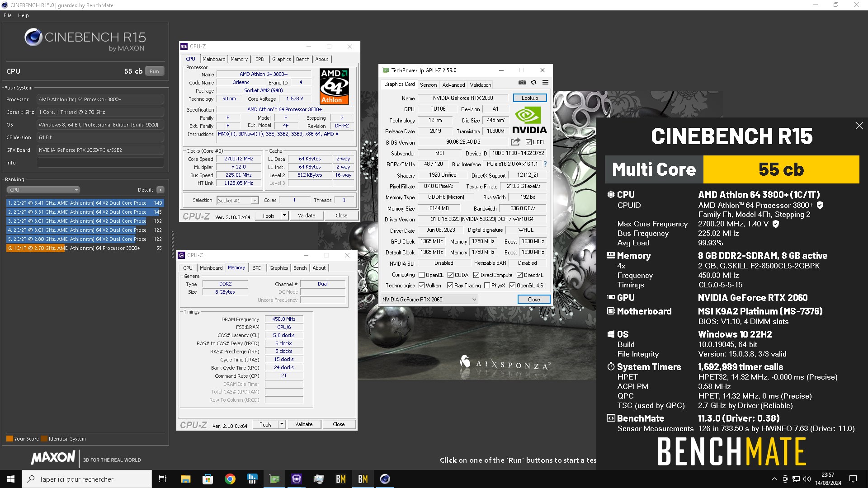Switch to the Sensors tab in GPU-Z
Viewport: 868px width, 488px height.
[x=429, y=84]
